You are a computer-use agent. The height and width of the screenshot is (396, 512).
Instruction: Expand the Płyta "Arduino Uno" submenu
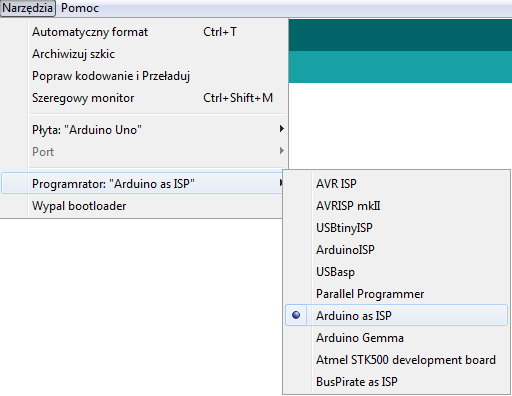(x=144, y=130)
